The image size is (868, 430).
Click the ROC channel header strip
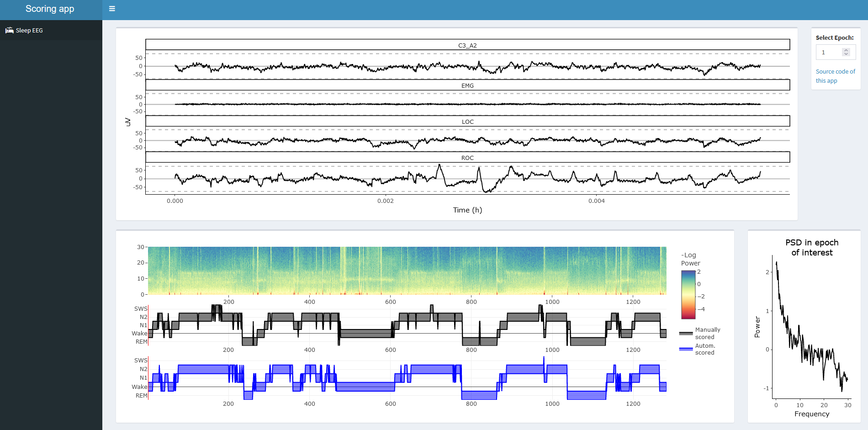pyautogui.click(x=467, y=158)
